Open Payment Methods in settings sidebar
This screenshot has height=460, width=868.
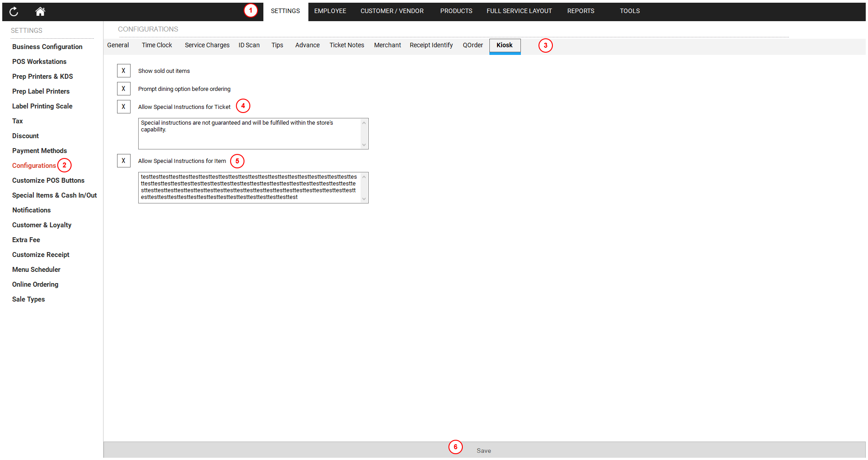[x=40, y=151]
